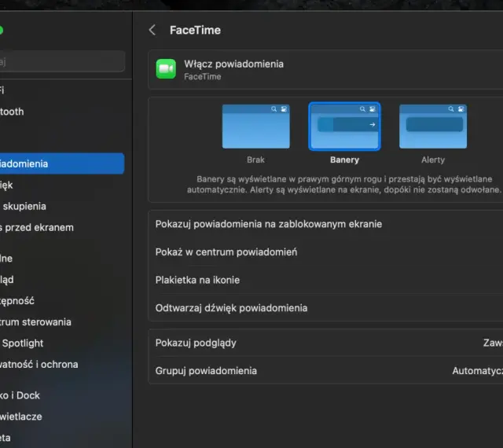
Task: Select the Brak notification style thumbnail
Action: pyautogui.click(x=255, y=127)
